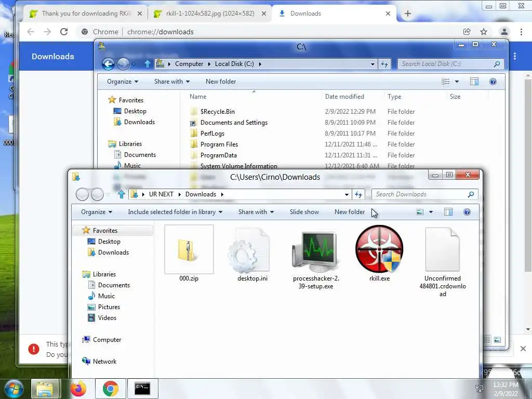532x399 pixels.
Task: Sort by Date modified column header
Action: coord(344,97)
